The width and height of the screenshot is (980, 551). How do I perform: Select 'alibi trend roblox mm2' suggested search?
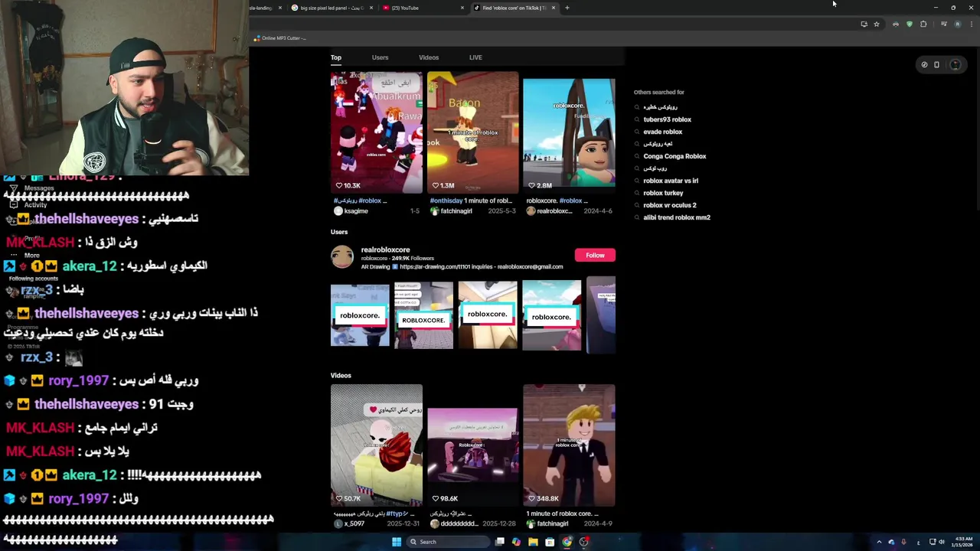677,217
